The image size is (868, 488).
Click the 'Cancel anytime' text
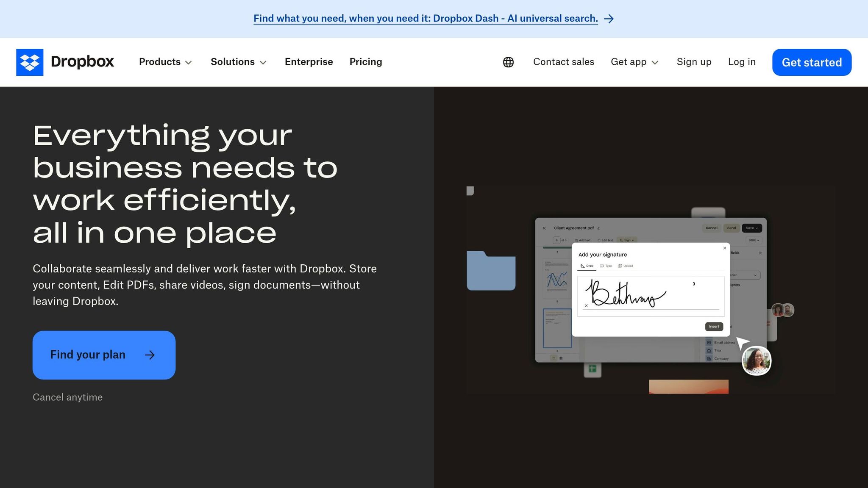67,397
